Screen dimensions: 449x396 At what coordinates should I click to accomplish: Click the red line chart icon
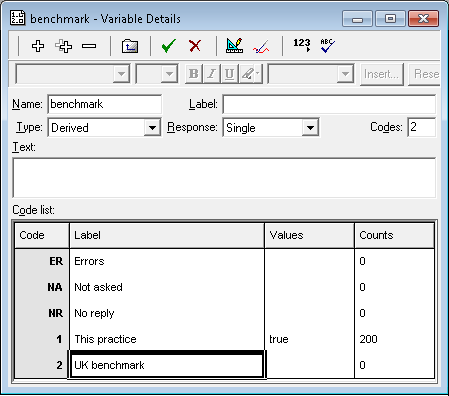[x=261, y=47]
